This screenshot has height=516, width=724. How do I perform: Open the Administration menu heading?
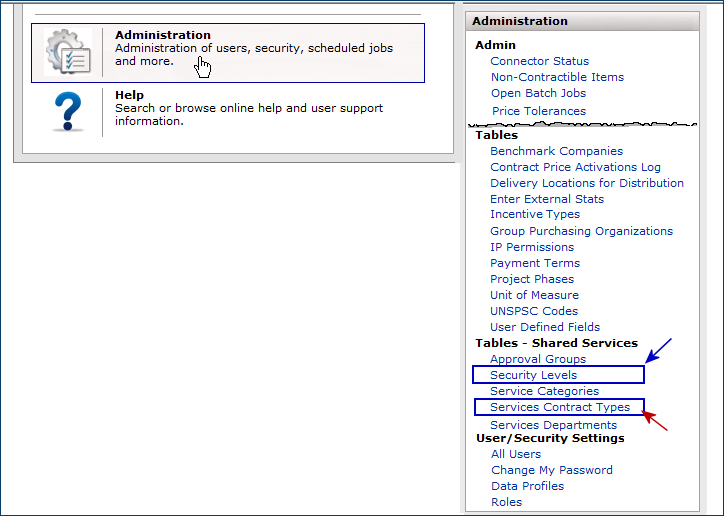[162, 35]
